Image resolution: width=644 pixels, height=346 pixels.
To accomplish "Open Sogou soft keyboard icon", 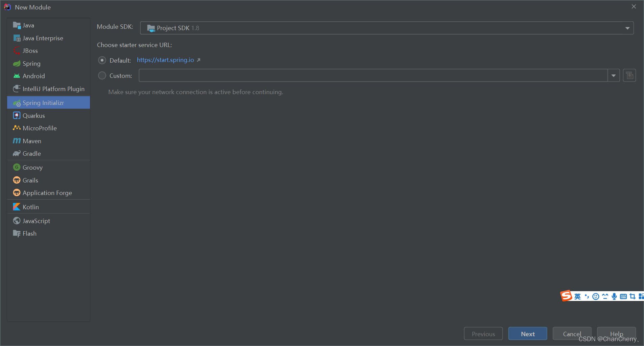I will point(623,297).
